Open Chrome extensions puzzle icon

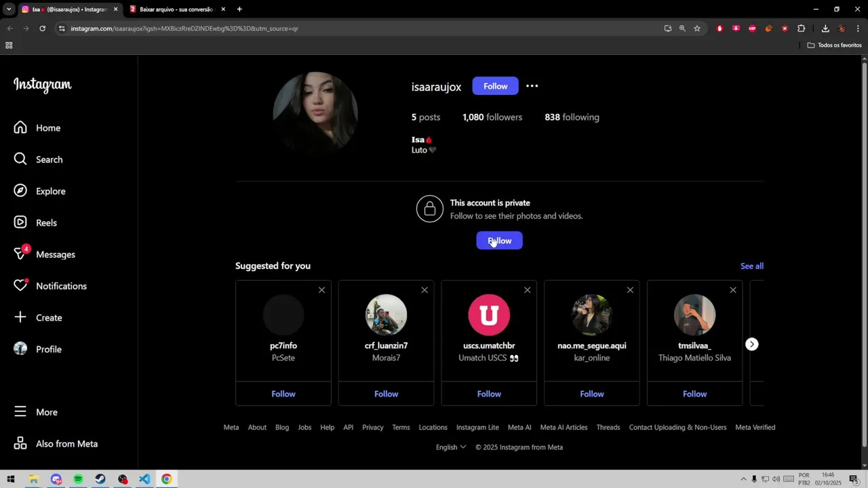point(801,28)
